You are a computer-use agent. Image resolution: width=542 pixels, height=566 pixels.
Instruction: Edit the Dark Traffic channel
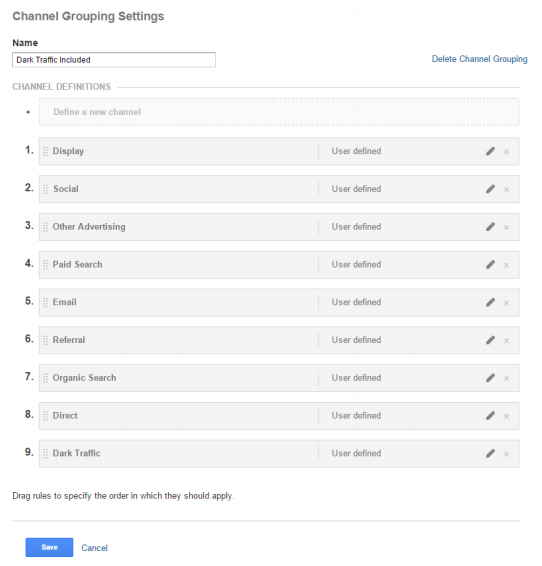coord(490,453)
